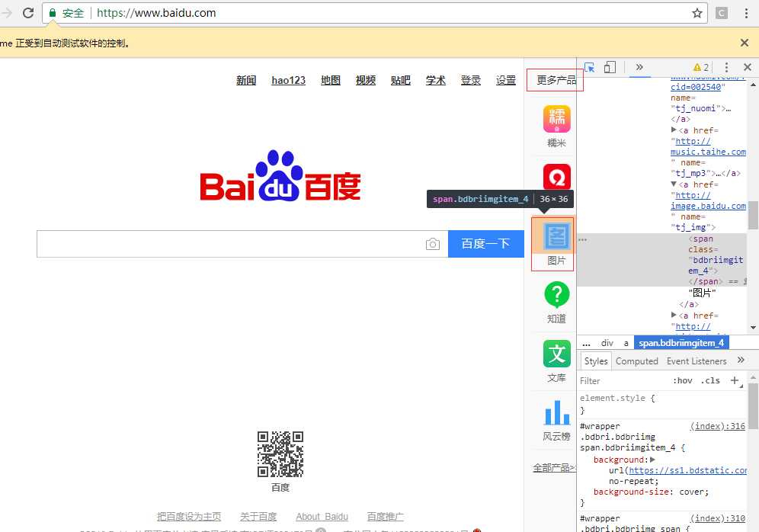Open the 学术 scholar link
The width and height of the screenshot is (759, 532).
(436, 80)
